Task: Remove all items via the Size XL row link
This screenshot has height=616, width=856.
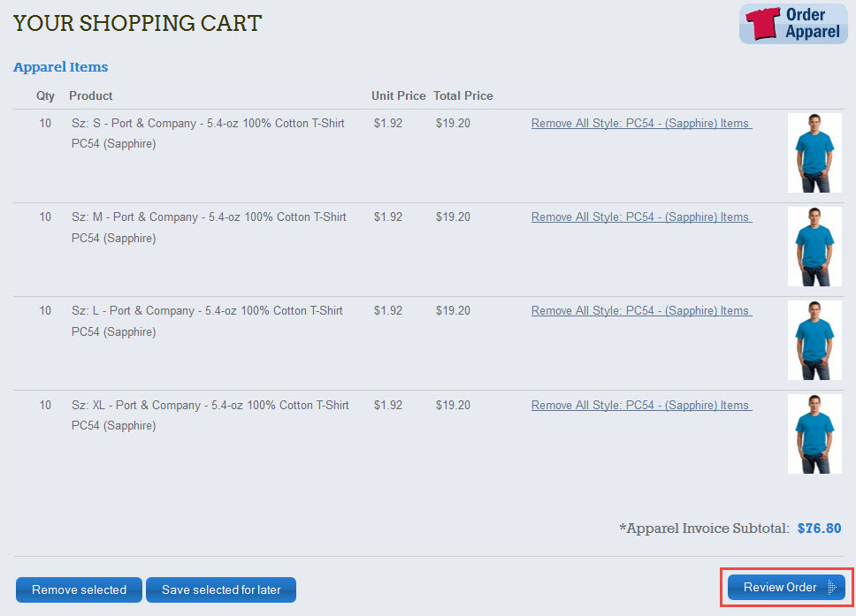Action: pyautogui.click(x=640, y=405)
